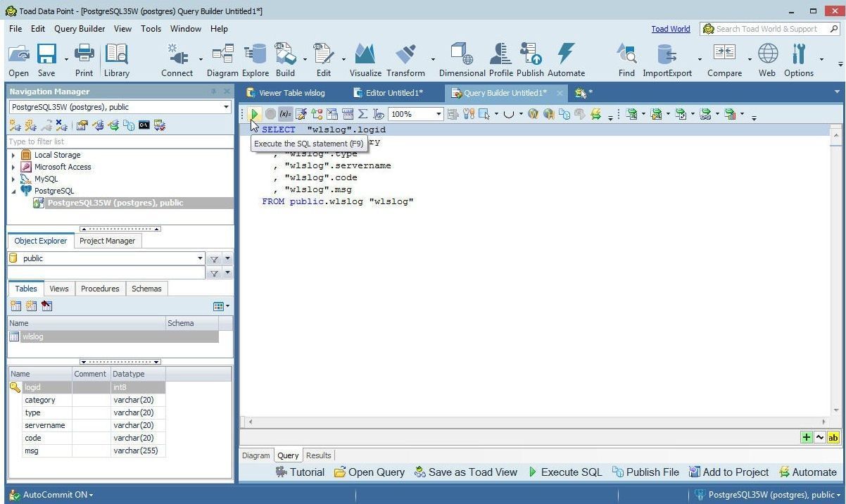The image size is (846, 504).
Task: Open the Tools menu
Action: [x=151, y=29]
